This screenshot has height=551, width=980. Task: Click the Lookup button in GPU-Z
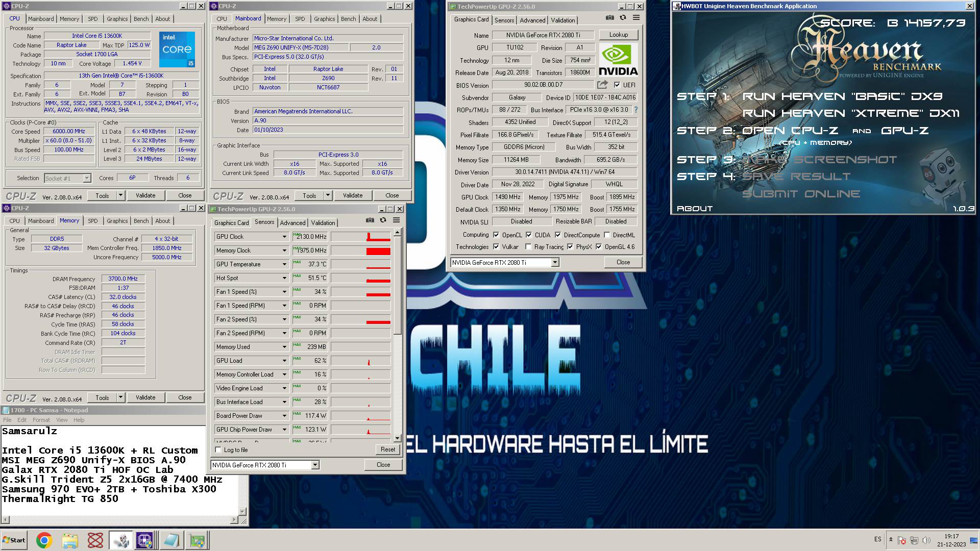(618, 35)
